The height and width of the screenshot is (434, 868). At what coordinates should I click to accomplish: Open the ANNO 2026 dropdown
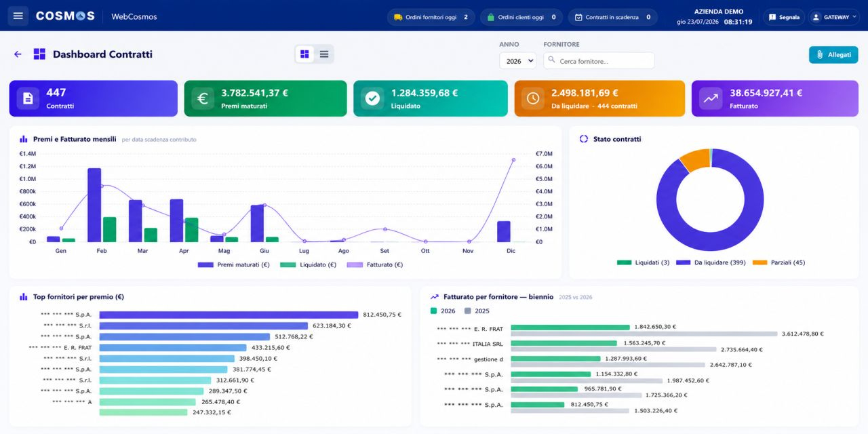[x=517, y=61]
